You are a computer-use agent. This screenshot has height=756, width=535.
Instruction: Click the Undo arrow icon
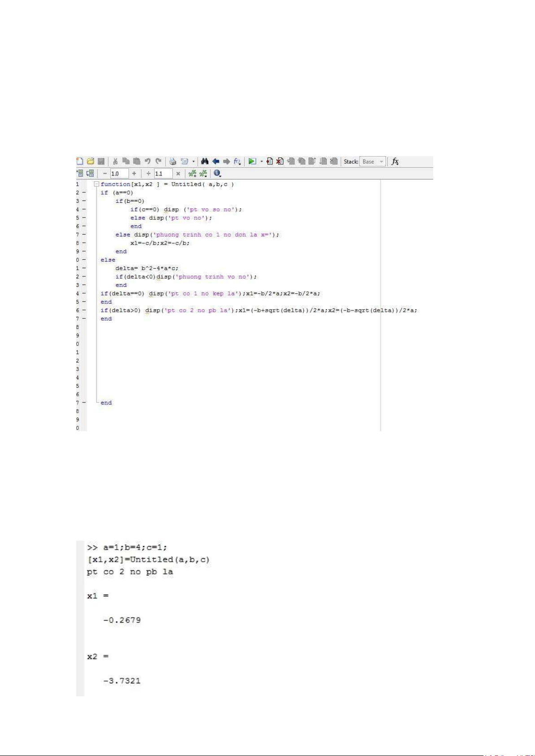147,162
